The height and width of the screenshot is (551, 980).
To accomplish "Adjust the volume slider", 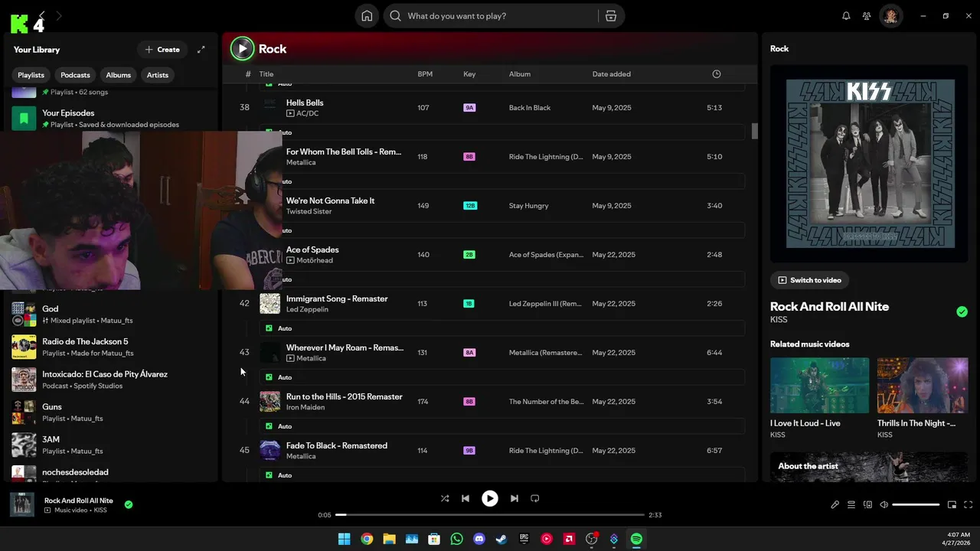I will point(916,505).
